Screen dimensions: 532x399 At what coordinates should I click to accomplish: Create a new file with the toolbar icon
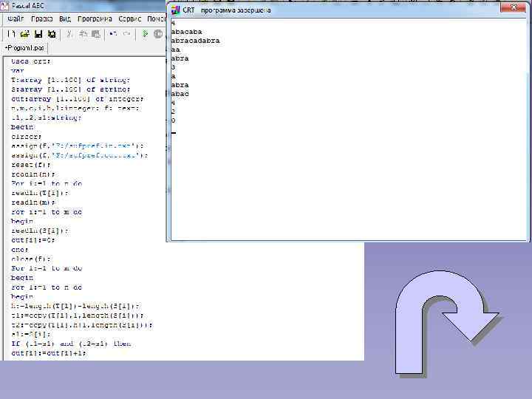(x=11, y=34)
